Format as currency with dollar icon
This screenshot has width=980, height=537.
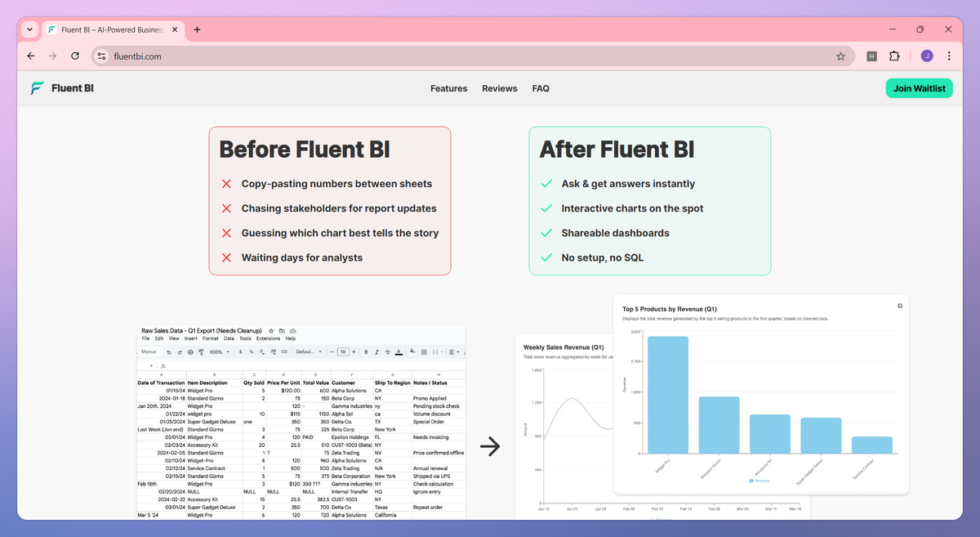(x=240, y=352)
